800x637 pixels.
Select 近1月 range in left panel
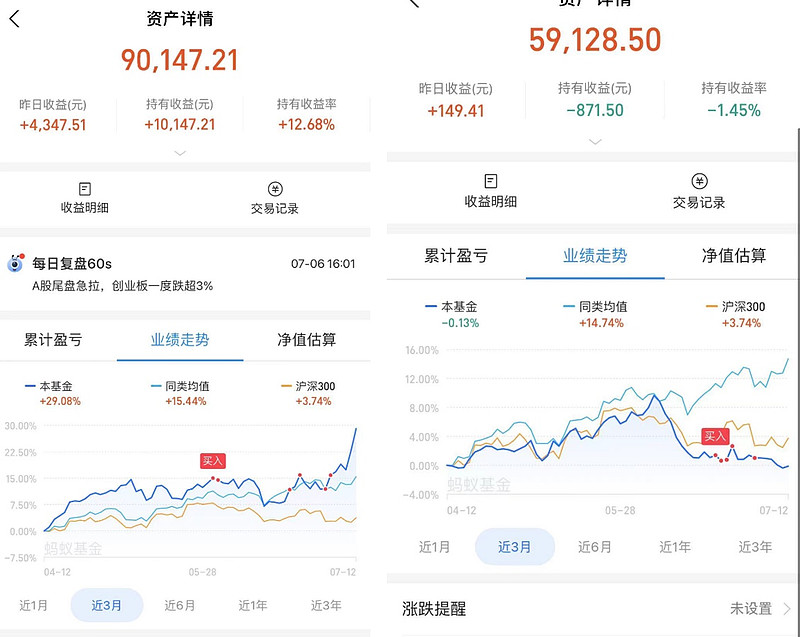click(34, 605)
